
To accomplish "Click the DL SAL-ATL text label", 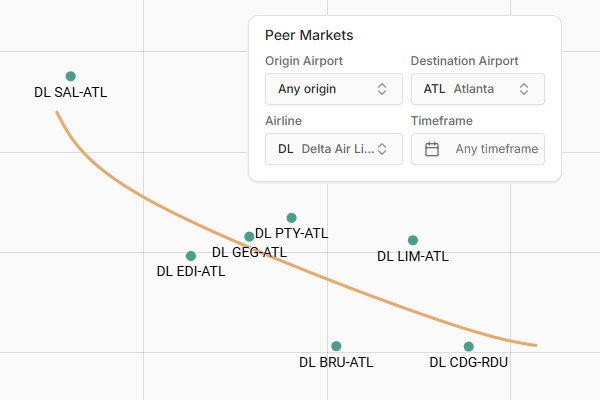I will tap(70, 92).
